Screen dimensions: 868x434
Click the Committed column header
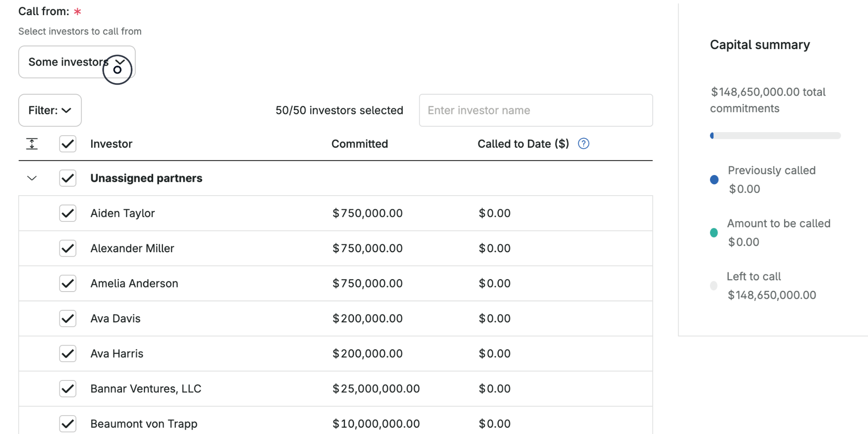coord(359,143)
